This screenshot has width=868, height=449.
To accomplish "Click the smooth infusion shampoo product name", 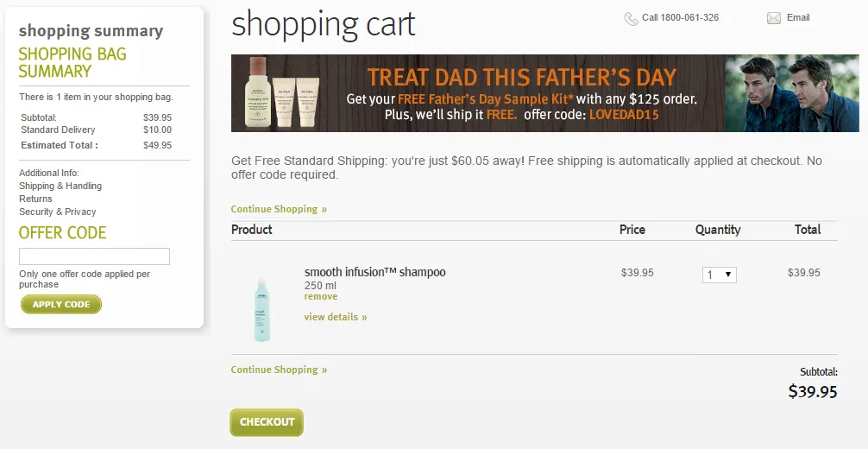I will coord(374,272).
